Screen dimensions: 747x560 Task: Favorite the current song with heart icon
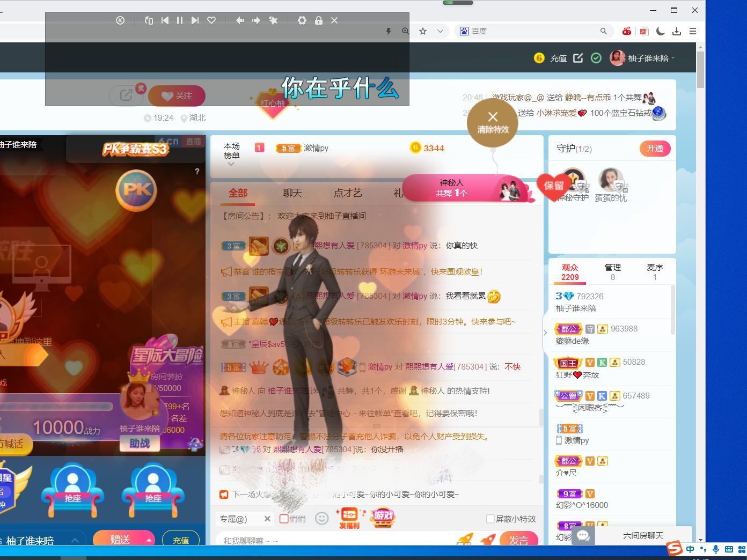pyautogui.click(x=211, y=20)
